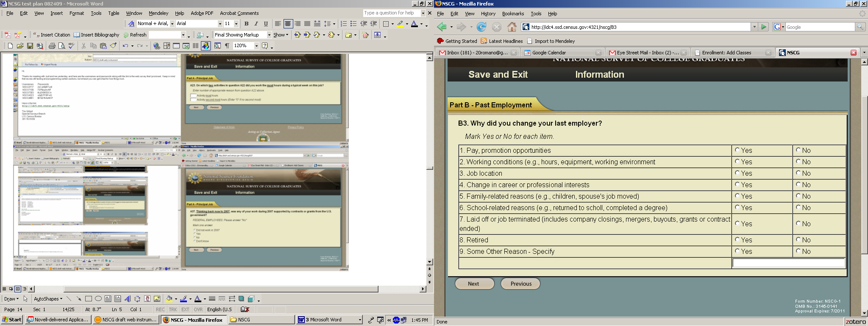Click the Format Painter brush icon
Screen dimensions: 868x326
(113, 46)
